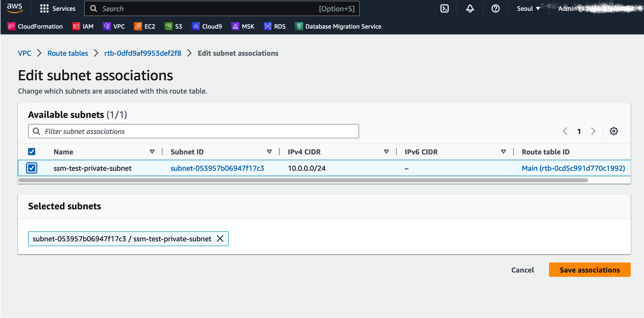The width and height of the screenshot is (644, 318).
Task: Sort by Subnet ID column arrow
Action: coord(269,152)
